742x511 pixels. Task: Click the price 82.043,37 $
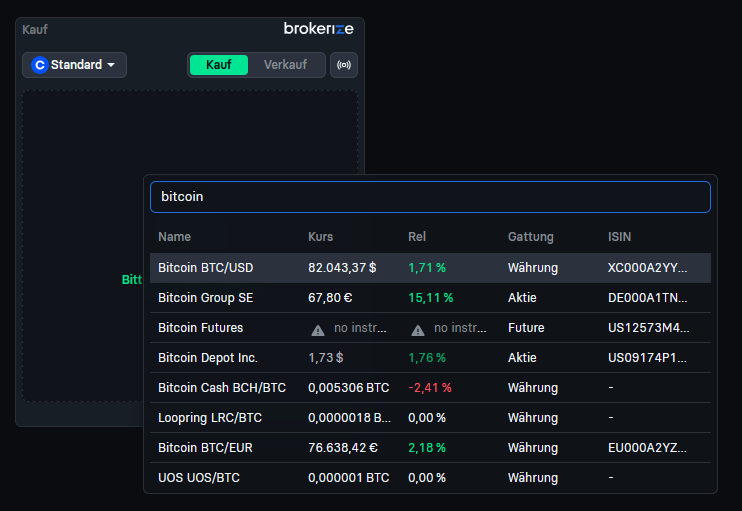point(342,268)
